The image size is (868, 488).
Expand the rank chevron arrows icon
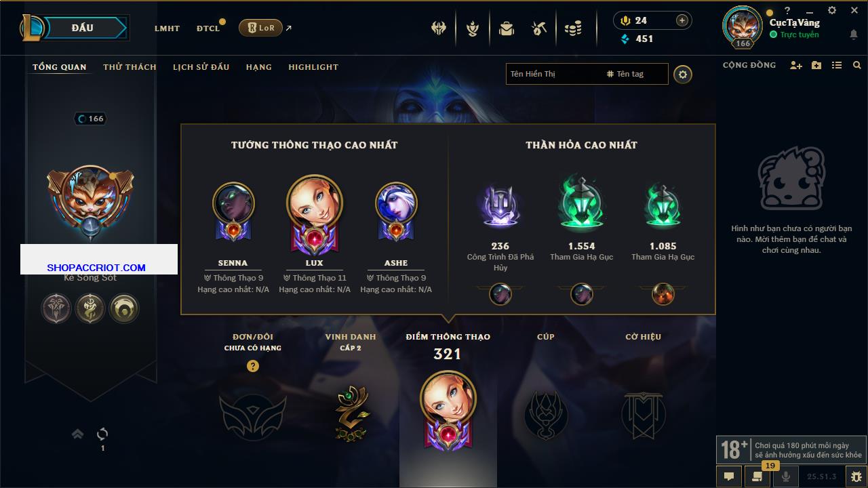tap(77, 434)
